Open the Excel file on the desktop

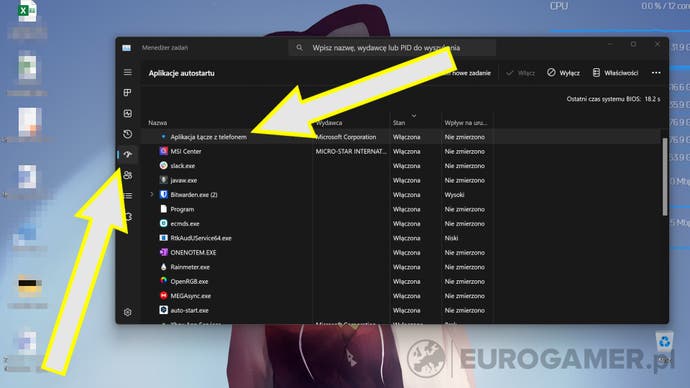[x=27, y=12]
